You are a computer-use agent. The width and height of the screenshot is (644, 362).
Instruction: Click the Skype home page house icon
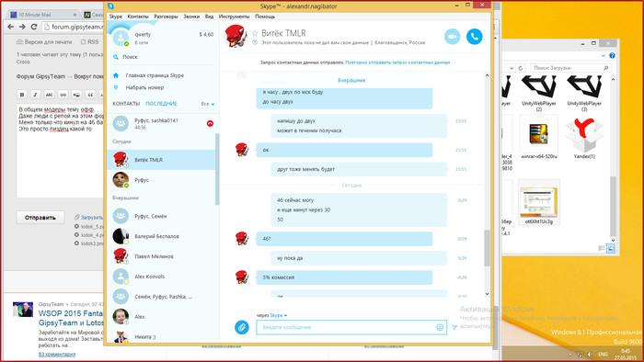click(116, 75)
